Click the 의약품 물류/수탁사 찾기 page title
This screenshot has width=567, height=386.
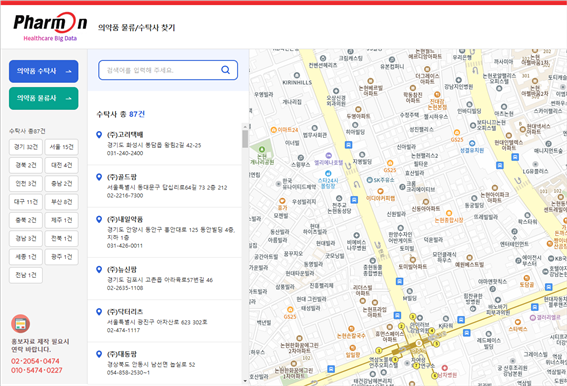(x=136, y=27)
